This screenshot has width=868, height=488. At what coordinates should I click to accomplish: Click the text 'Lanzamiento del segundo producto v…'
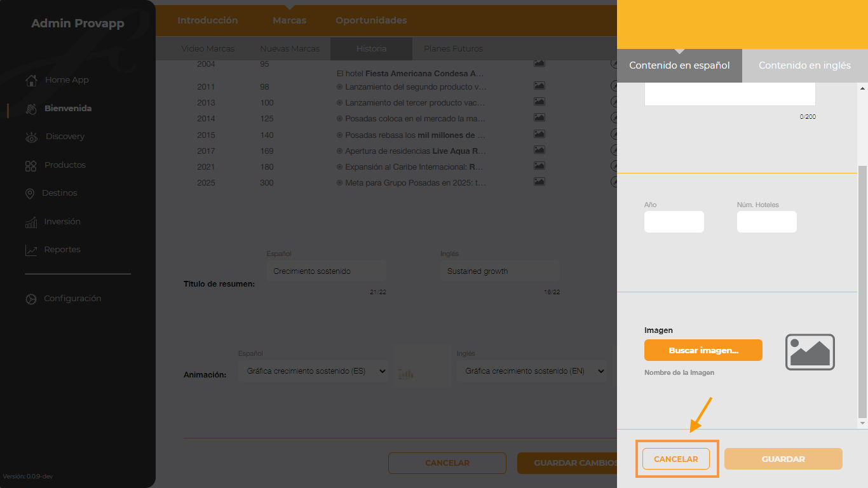click(x=416, y=86)
